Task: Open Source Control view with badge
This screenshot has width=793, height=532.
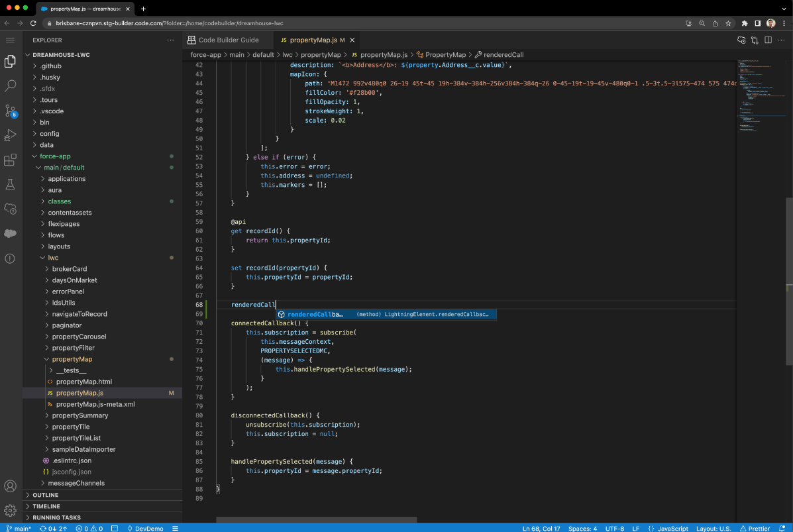Action: tap(10, 111)
